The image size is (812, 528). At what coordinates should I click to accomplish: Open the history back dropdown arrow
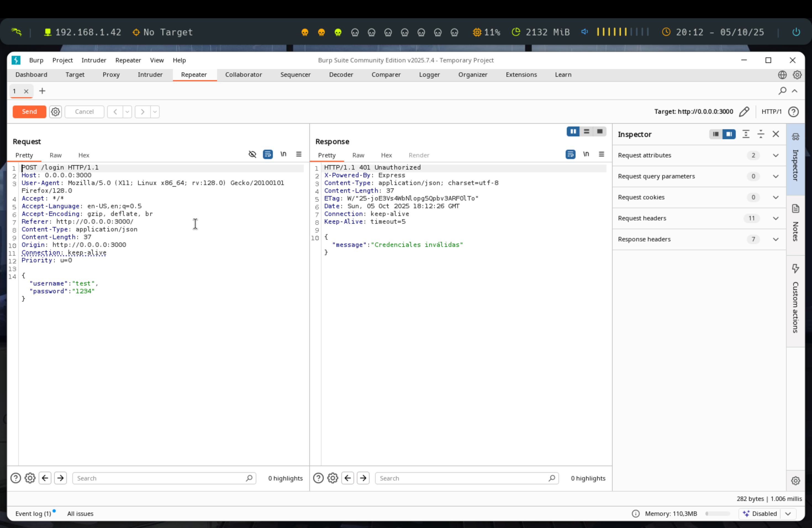click(x=127, y=112)
